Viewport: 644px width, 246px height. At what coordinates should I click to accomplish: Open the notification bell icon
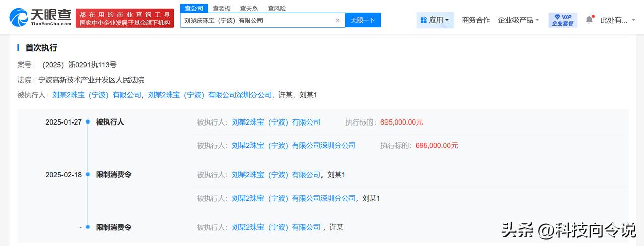[589, 20]
